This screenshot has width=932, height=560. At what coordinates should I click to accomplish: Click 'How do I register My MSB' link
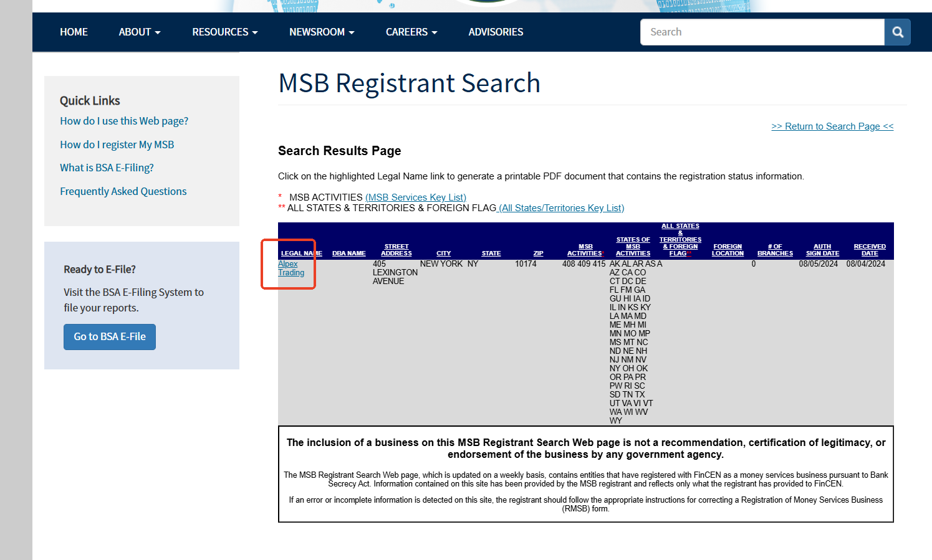coord(117,145)
